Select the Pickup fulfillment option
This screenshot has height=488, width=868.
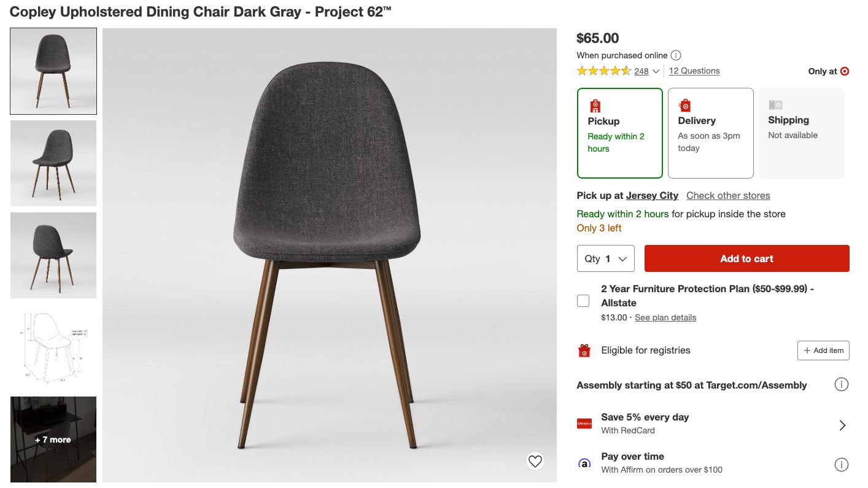pos(620,133)
